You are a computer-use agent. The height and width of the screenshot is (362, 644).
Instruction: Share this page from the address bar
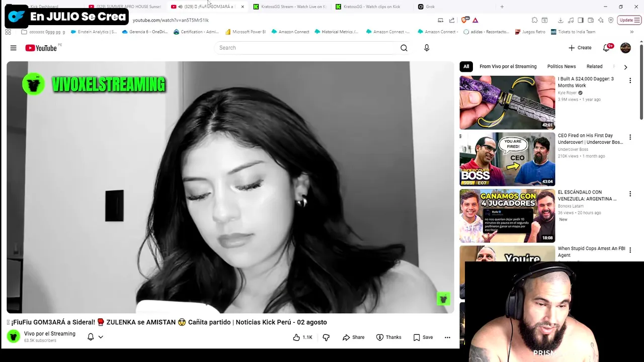point(451,20)
